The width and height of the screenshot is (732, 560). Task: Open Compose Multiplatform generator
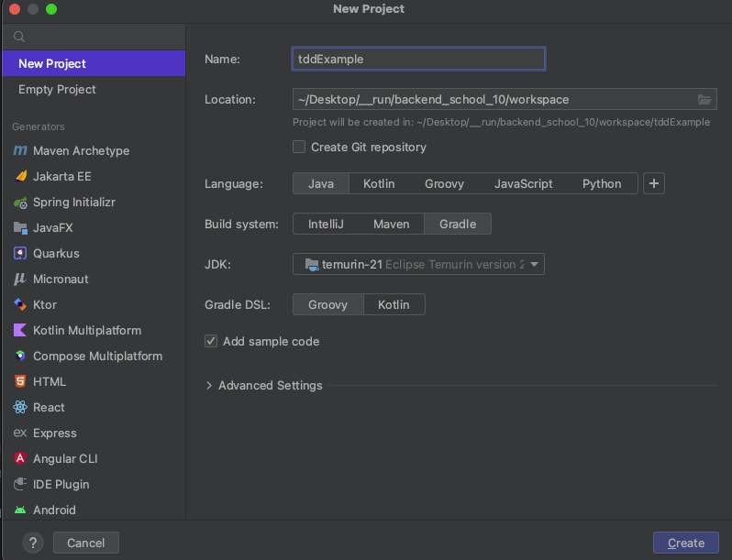point(94,356)
